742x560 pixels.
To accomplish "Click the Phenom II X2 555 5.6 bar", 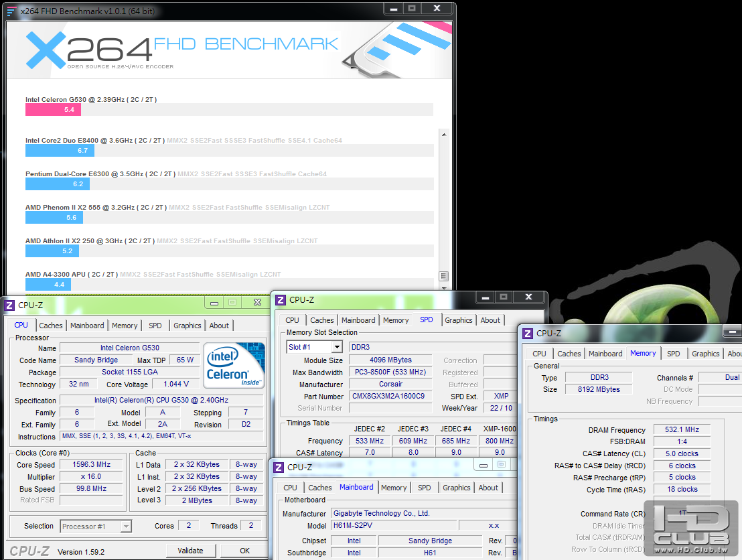I will coord(54,218).
